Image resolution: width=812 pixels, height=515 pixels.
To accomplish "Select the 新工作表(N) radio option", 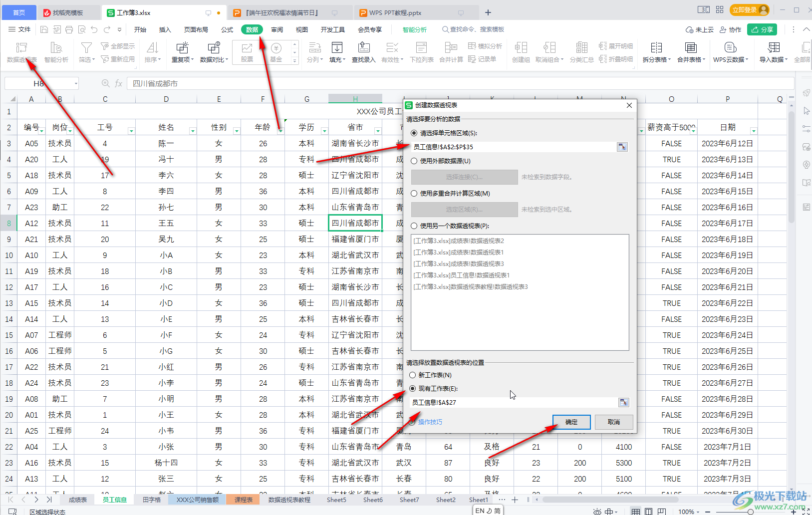I will 412,375.
